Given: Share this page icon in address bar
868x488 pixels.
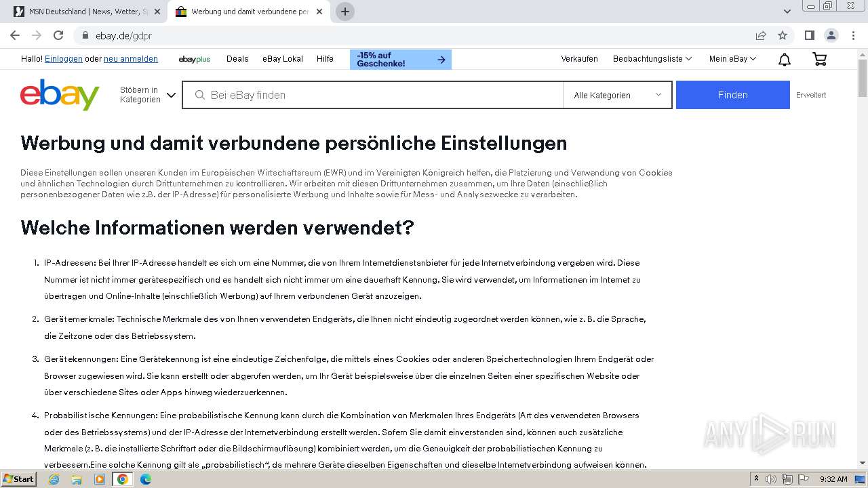Looking at the screenshot, I should (761, 35).
